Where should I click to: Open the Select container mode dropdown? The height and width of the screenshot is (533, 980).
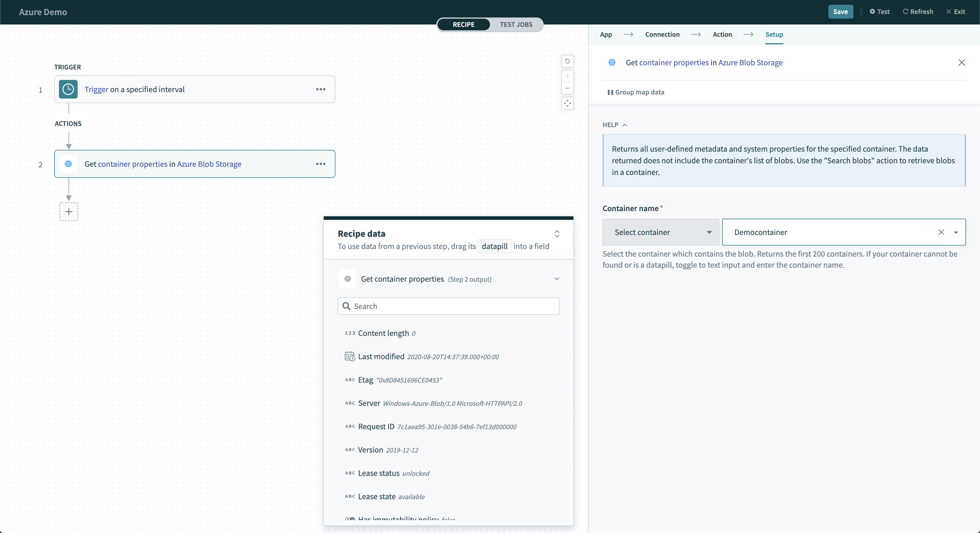click(x=661, y=232)
